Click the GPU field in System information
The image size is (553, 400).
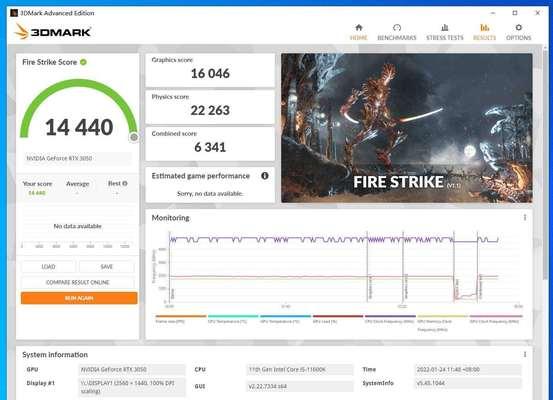[x=131, y=369]
